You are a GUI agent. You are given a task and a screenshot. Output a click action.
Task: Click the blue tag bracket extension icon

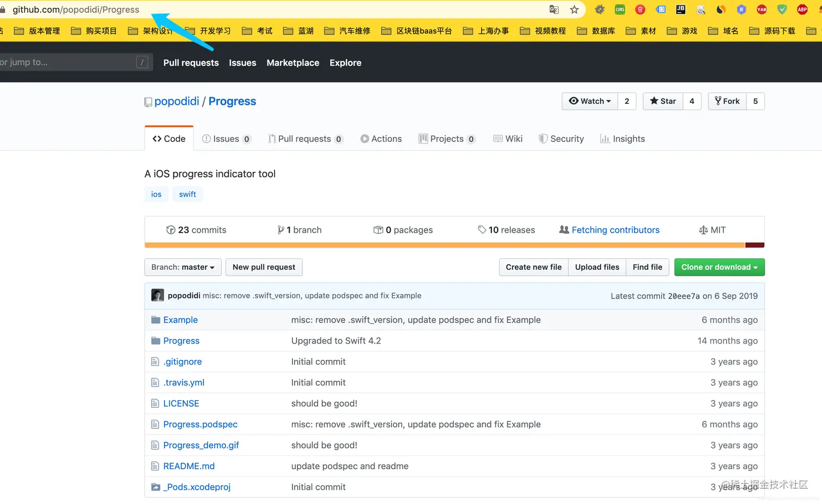click(661, 9)
